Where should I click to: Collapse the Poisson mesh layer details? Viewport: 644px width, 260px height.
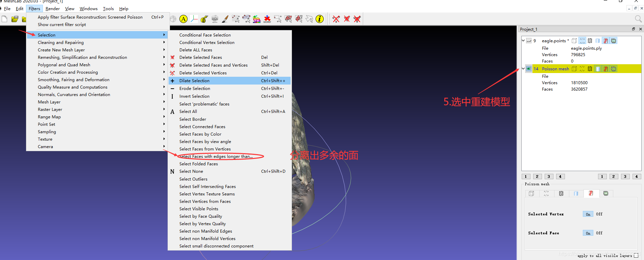pyautogui.click(x=523, y=69)
